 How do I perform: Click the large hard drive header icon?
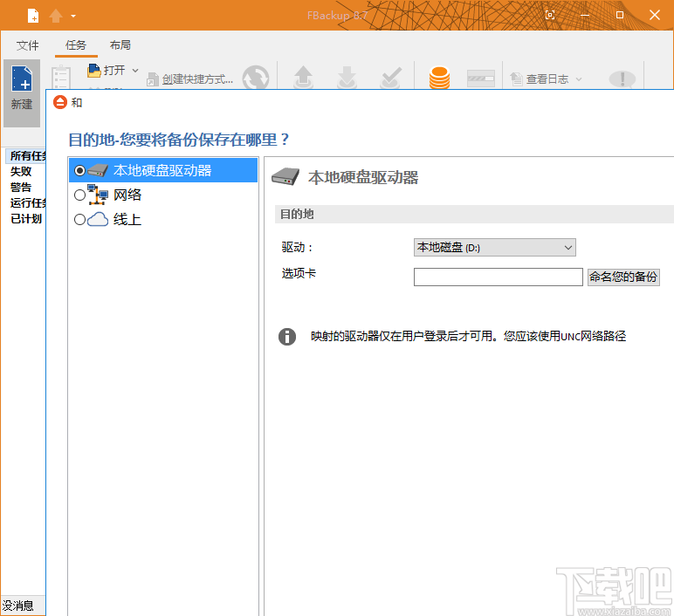(x=285, y=176)
